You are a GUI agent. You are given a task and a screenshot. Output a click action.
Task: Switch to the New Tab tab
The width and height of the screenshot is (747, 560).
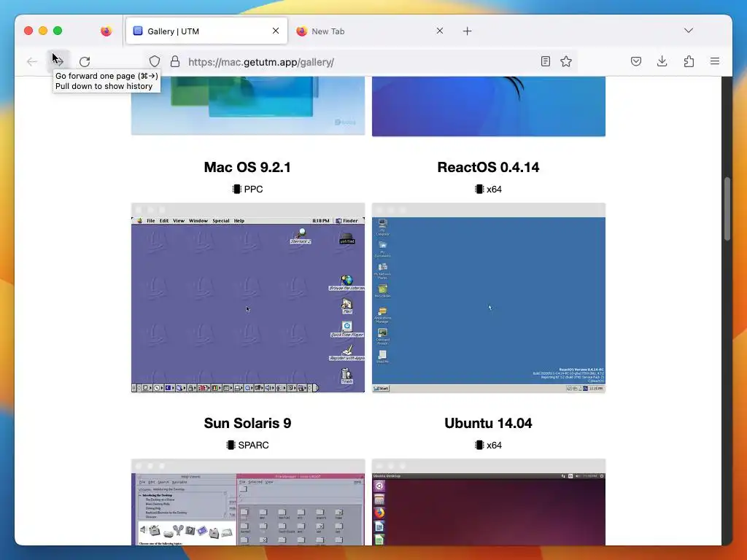(369, 31)
